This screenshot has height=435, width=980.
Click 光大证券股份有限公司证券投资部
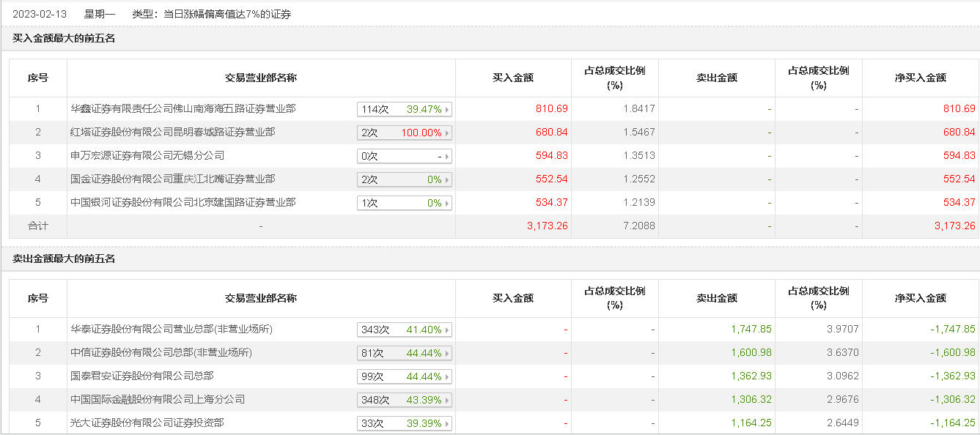[x=147, y=423]
